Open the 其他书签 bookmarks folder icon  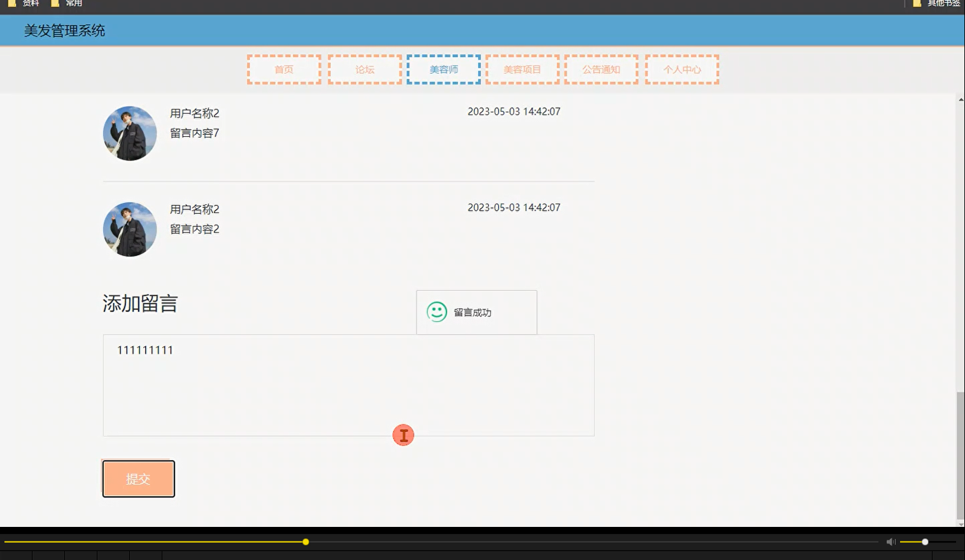tap(917, 3)
